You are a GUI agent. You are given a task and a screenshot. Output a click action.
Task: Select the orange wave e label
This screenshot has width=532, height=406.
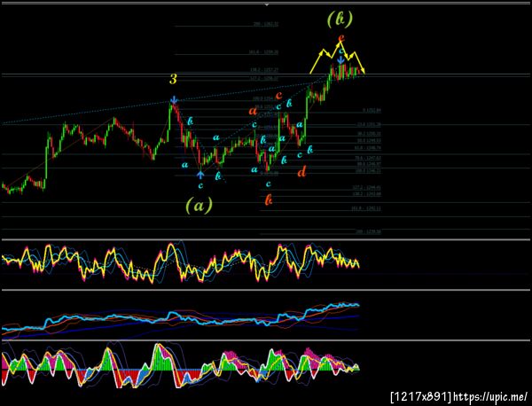[x=340, y=39]
